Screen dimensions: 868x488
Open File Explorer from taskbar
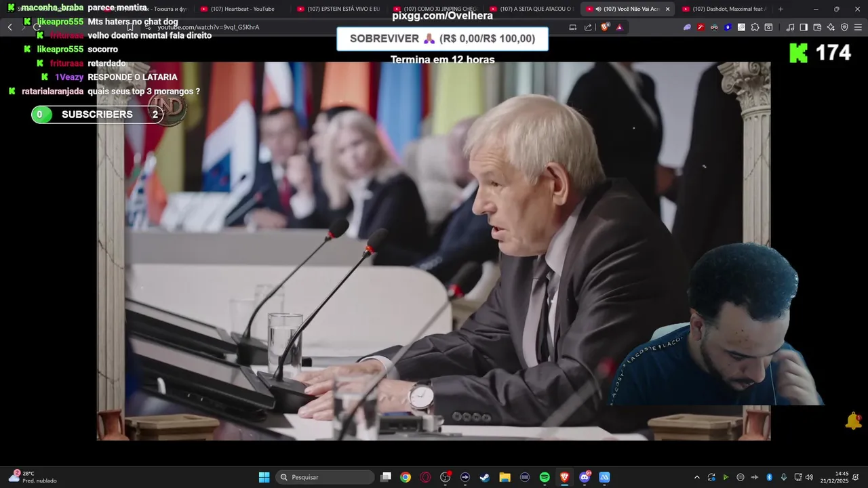(505, 477)
